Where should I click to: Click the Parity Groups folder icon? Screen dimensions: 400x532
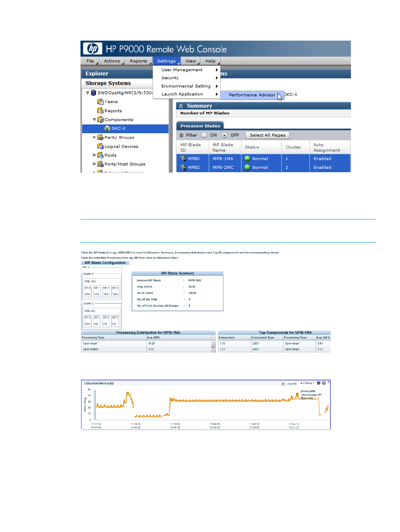100,137
